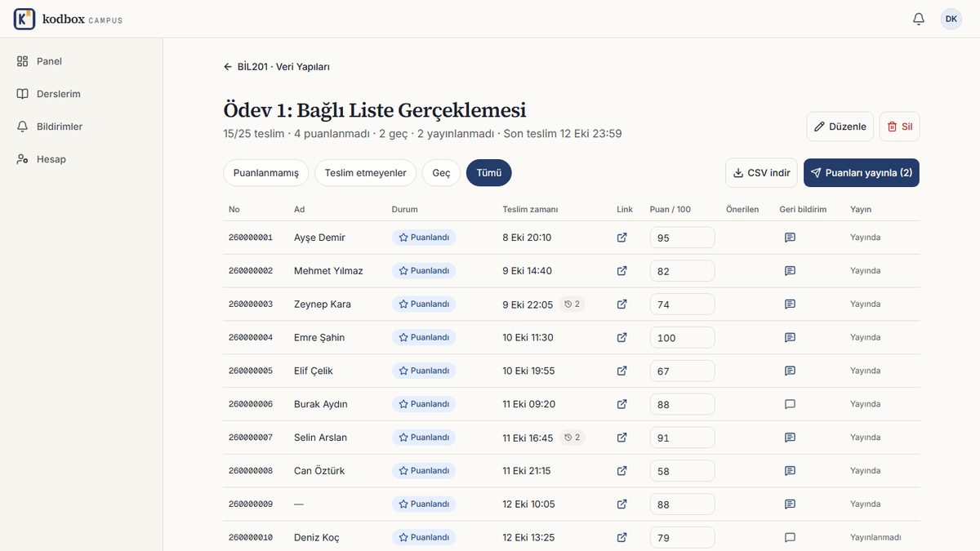Click Deniz Koç's score field showing 79
The width and height of the screenshot is (980, 551).
(x=683, y=538)
